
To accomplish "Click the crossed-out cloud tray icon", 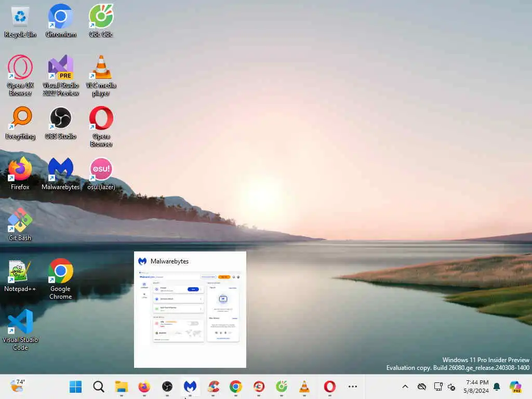I will [x=422, y=387].
